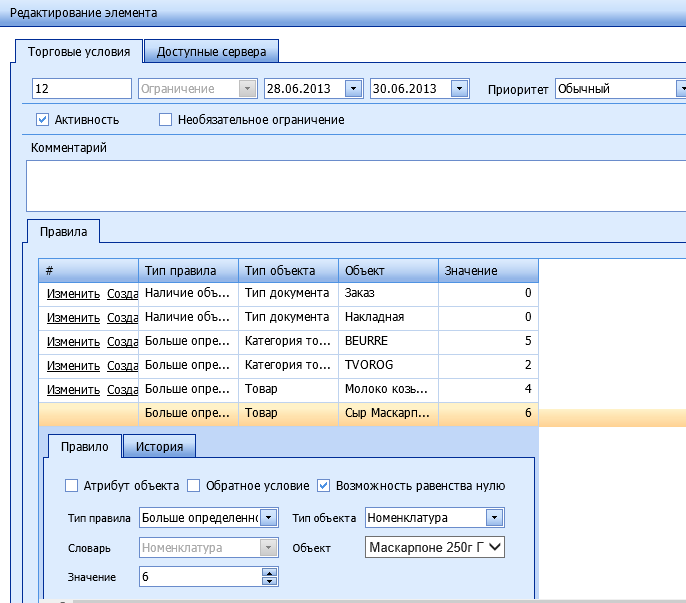Toggle the Активность checkbox
The image size is (686, 603).
tap(43, 120)
